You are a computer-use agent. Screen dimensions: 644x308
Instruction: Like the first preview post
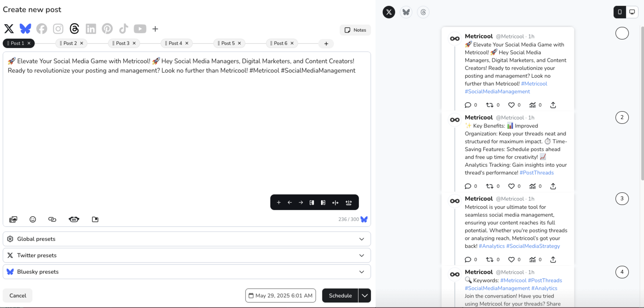point(511,105)
